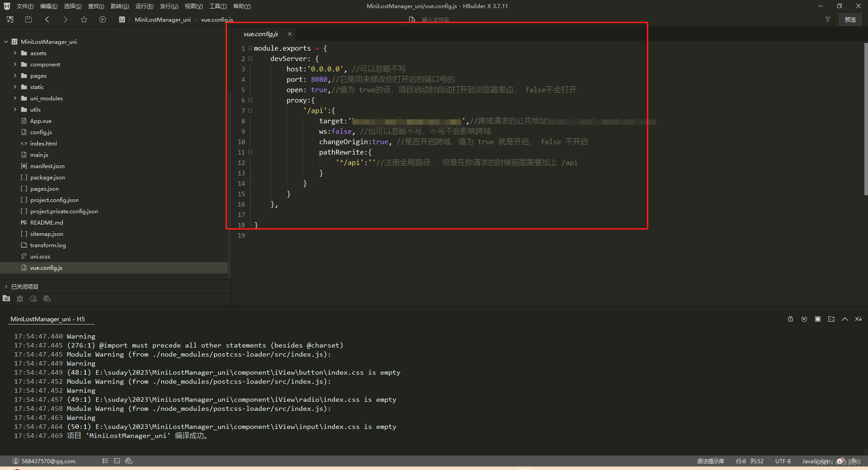
Task: Open the 视图(V) menu
Action: click(193, 6)
